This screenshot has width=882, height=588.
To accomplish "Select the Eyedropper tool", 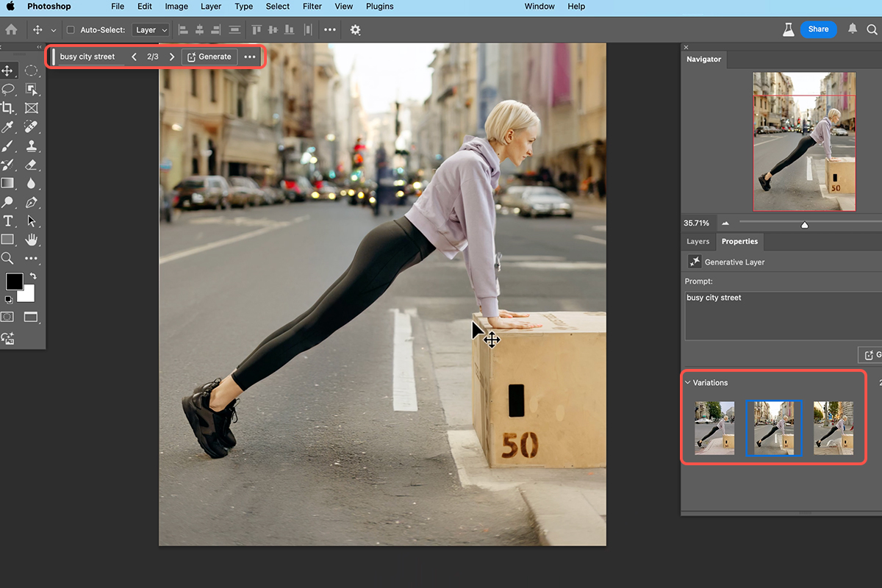I will [x=9, y=126].
